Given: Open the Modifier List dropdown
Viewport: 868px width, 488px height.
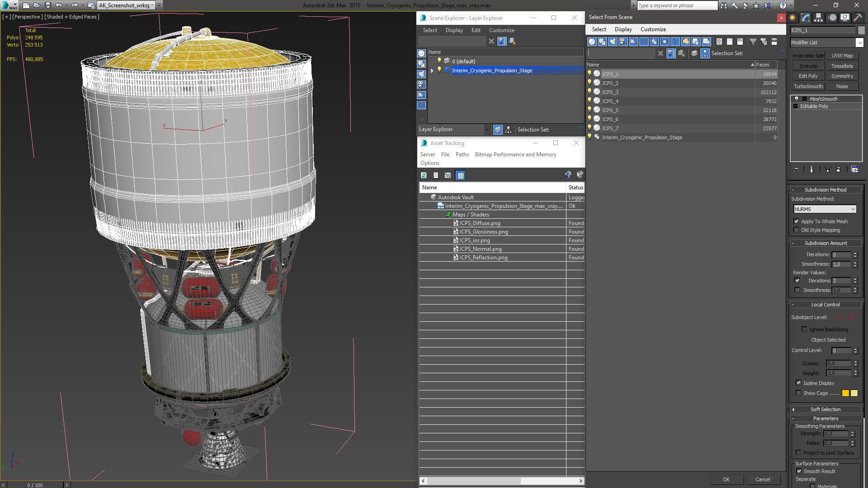Looking at the screenshot, I should [x=859, y=42].
